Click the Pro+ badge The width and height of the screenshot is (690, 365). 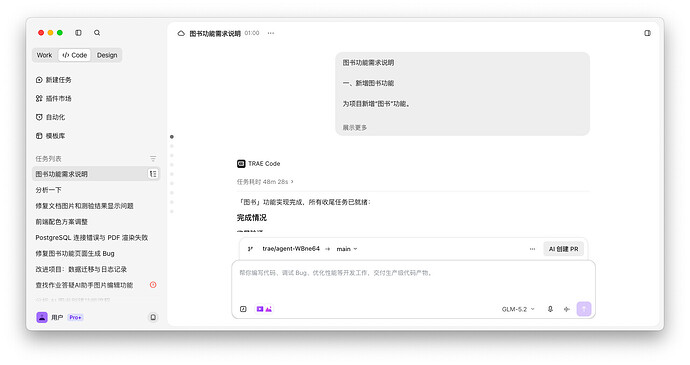(x=75, y=317)
